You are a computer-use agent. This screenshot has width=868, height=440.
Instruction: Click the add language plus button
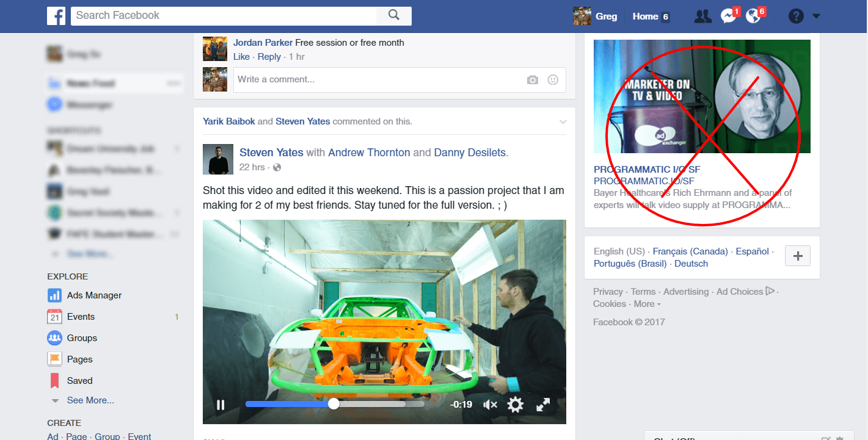(797, 256)
